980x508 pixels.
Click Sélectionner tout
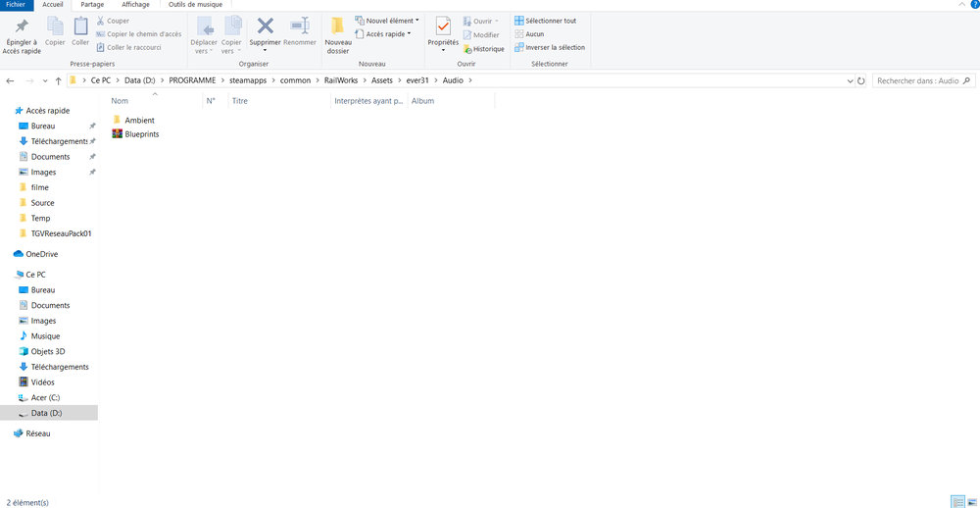pos(545,21)
